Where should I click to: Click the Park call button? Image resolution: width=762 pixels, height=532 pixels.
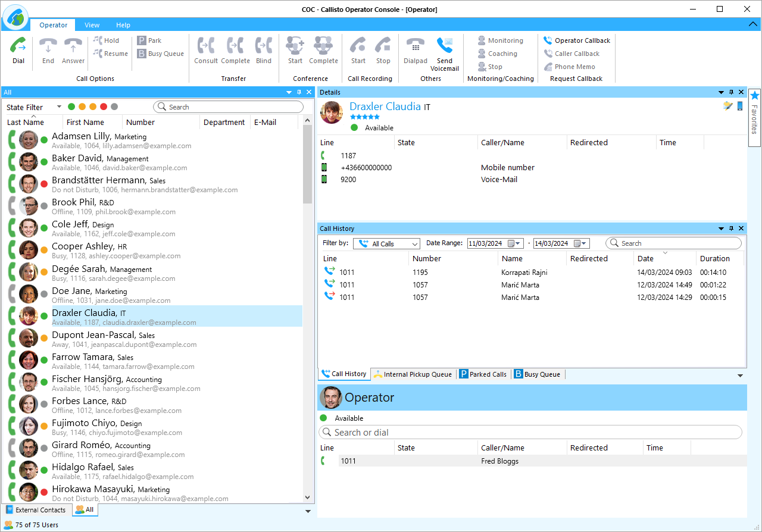coord(149,40)
